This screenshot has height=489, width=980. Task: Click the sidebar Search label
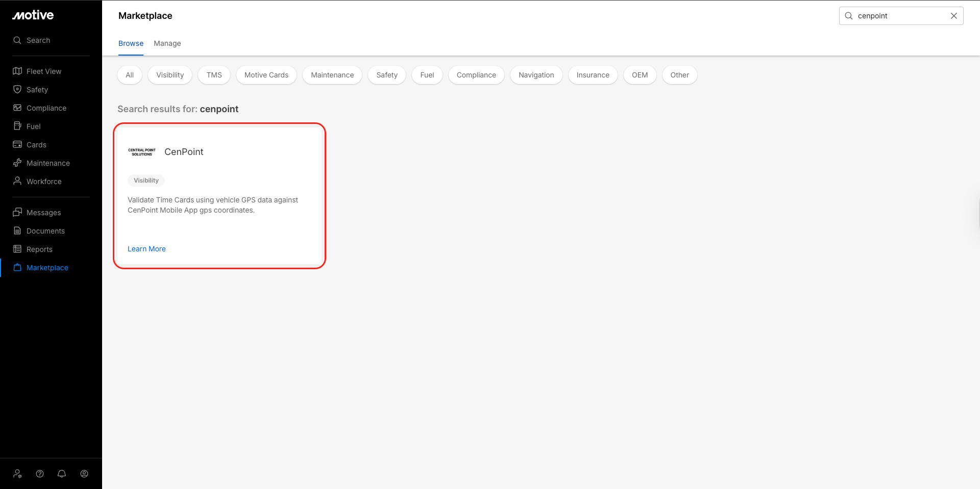[x=38, y=40]
